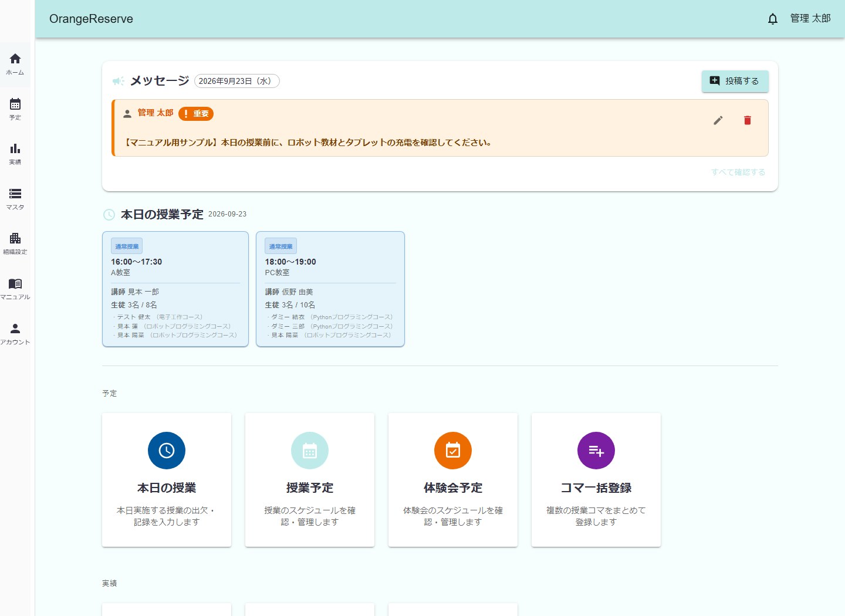Click the date chip 2026年9月23日（水）
This screenshot has width=845, height=616.
(x=237, y=81)
